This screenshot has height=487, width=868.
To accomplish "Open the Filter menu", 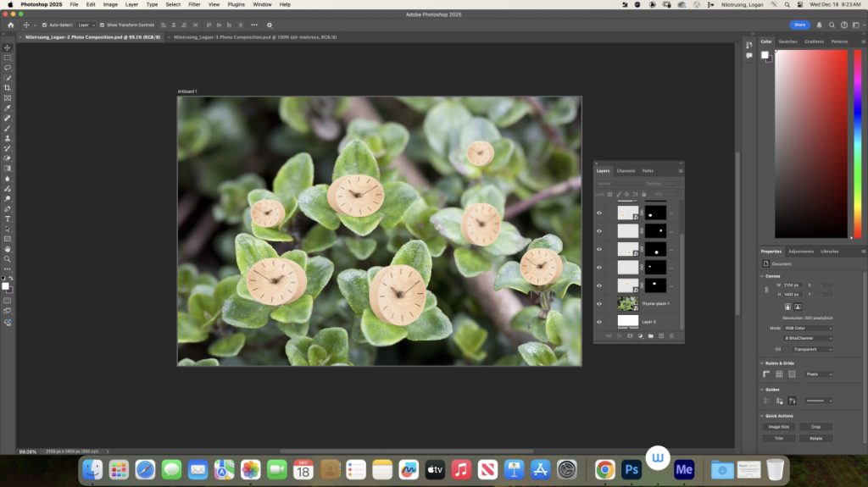I will tap(194, 4).
